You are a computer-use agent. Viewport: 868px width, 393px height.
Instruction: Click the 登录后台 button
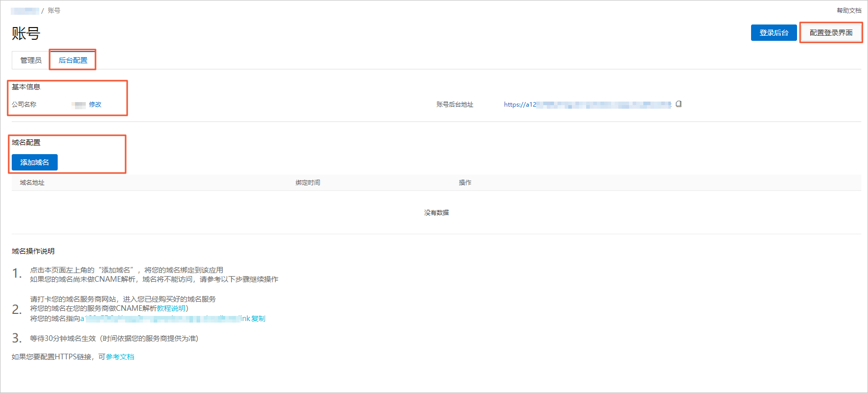tap(774, 33)
